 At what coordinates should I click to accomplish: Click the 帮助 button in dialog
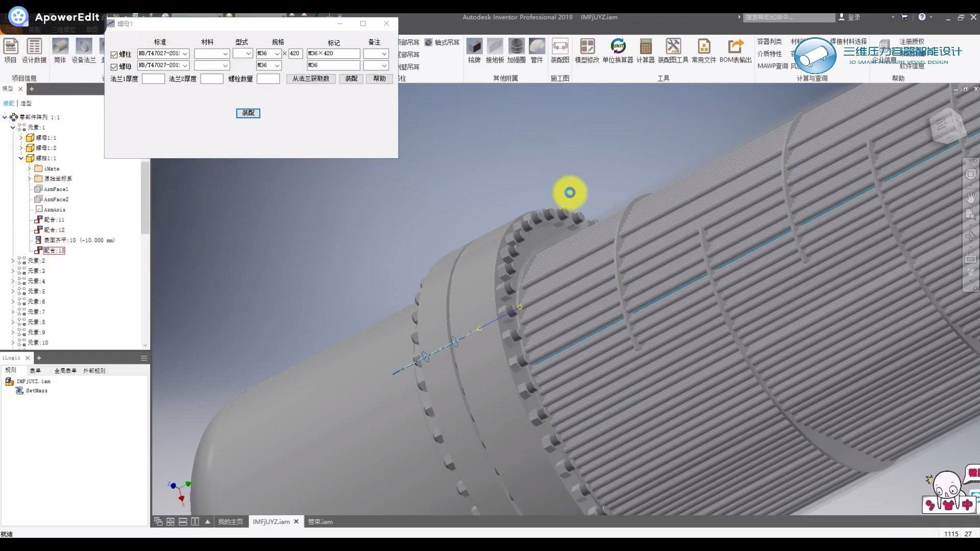379,79
